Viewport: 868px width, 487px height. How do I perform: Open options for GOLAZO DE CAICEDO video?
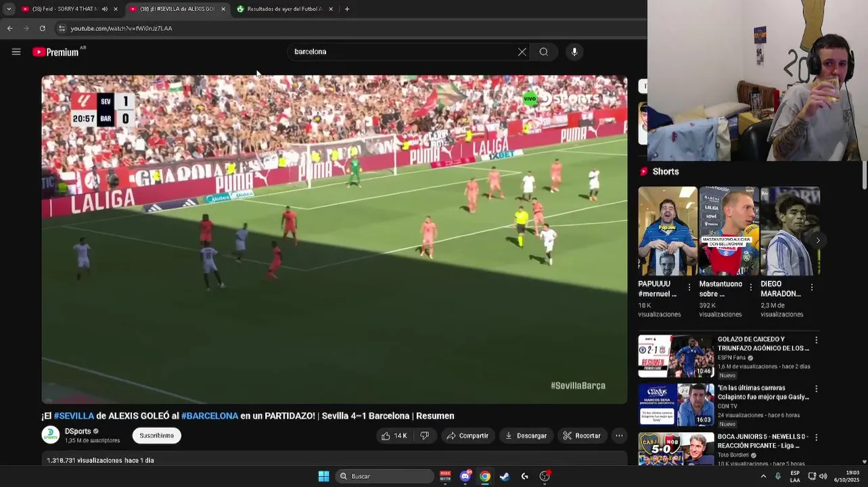(x=816, y=340)
